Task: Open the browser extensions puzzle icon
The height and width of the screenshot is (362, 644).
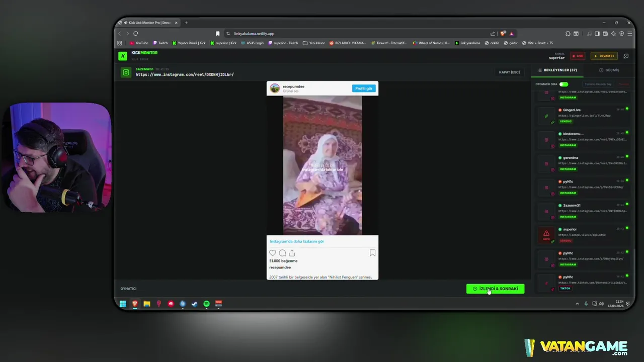Action: [568, 34]
